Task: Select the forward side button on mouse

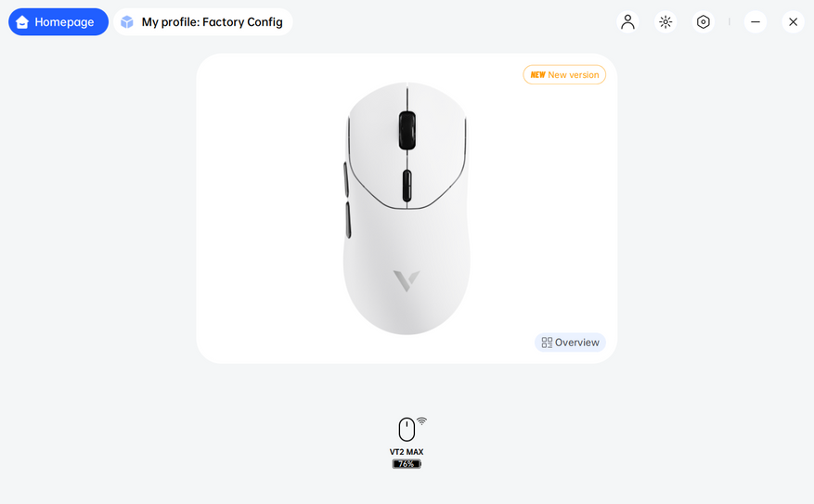Action: tap(346, 179)
